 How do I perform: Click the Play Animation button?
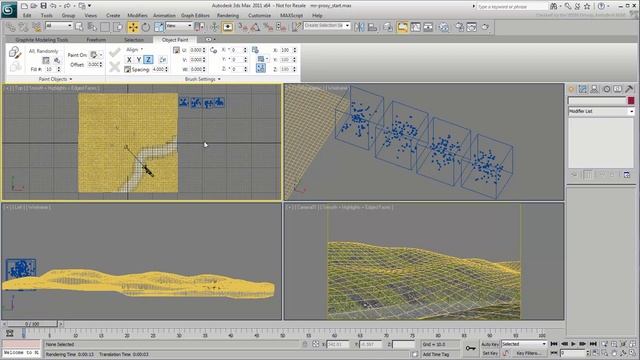pos(573,344)
